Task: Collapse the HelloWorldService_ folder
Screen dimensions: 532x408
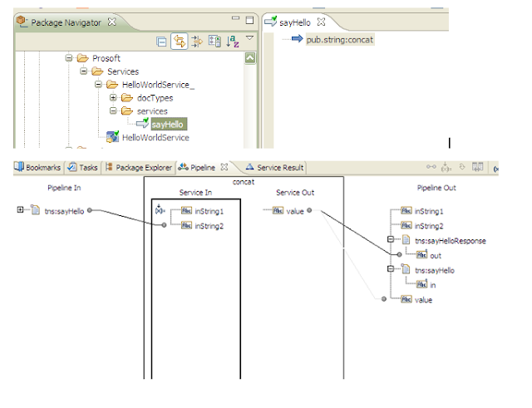Action: click(98, 85)
